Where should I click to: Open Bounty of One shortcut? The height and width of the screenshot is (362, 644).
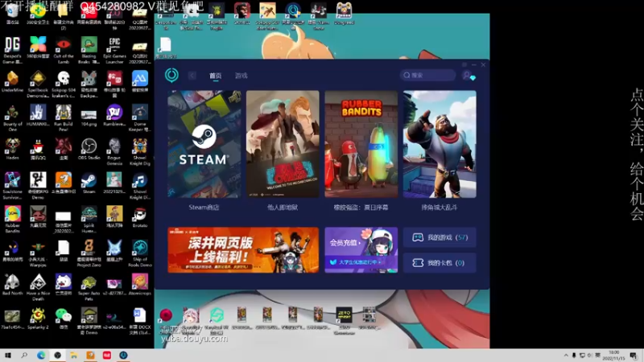pyautogui.click(x=13, y=118)
